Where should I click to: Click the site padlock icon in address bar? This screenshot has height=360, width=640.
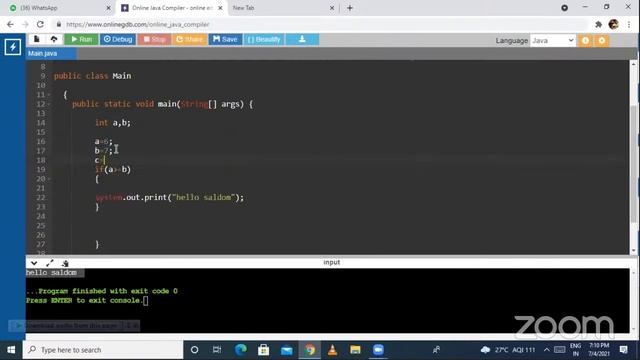coord(59,24)
